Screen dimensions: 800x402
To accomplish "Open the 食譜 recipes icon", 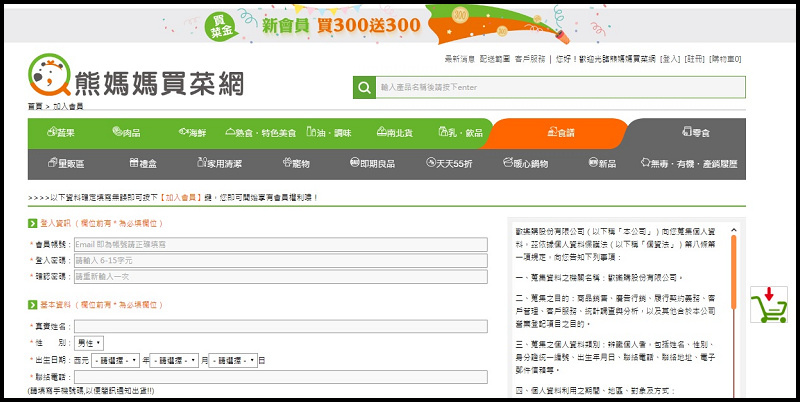I will point(552,132).
